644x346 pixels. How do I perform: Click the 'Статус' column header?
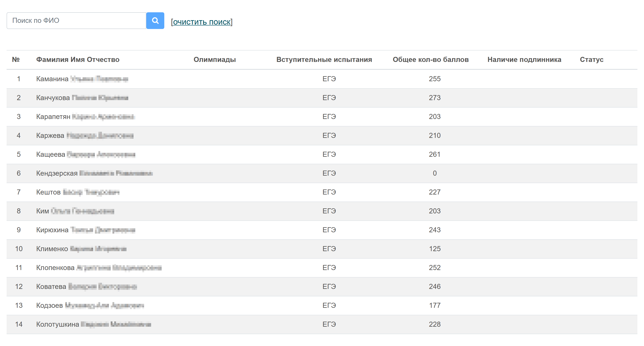592,59
